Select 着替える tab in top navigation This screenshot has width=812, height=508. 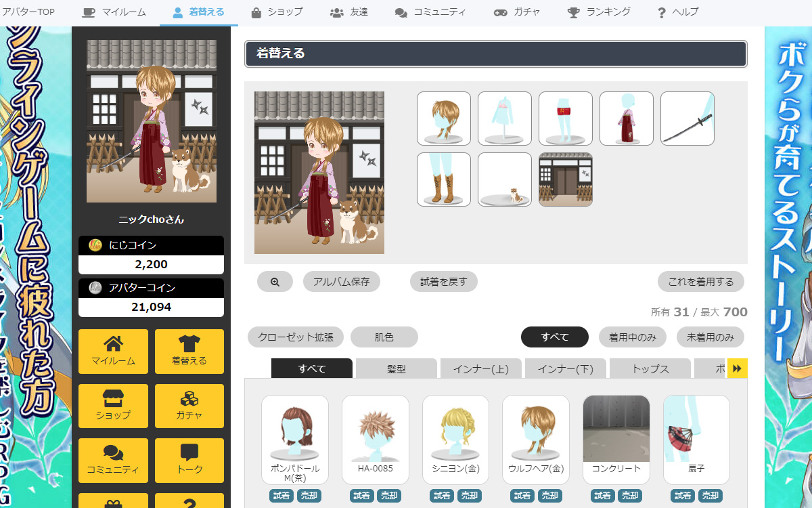[x=198, y=12]
